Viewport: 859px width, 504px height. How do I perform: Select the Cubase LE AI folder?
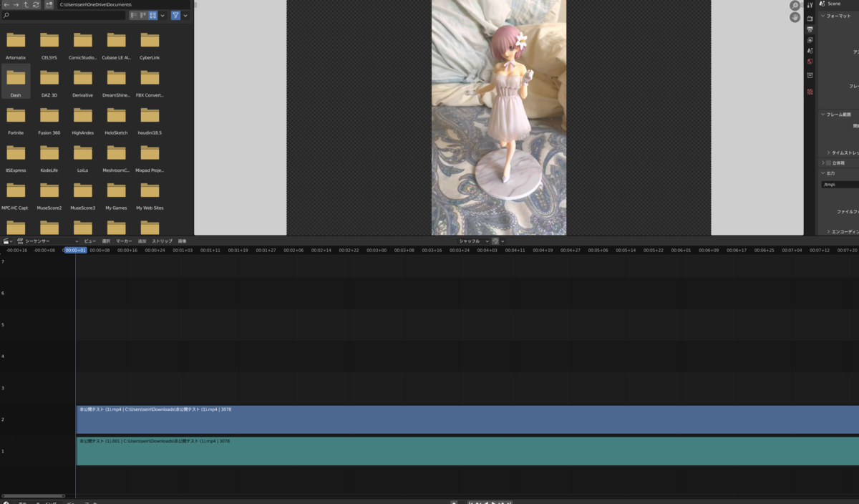pyautogui.click(x=116, y=45)
